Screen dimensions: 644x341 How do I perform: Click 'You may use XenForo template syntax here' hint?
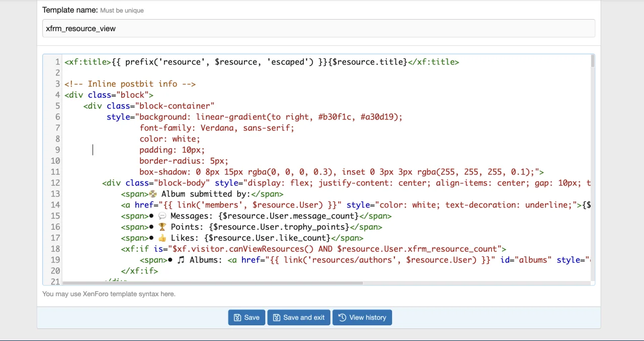pyautogui.click(x=109, y=294)
